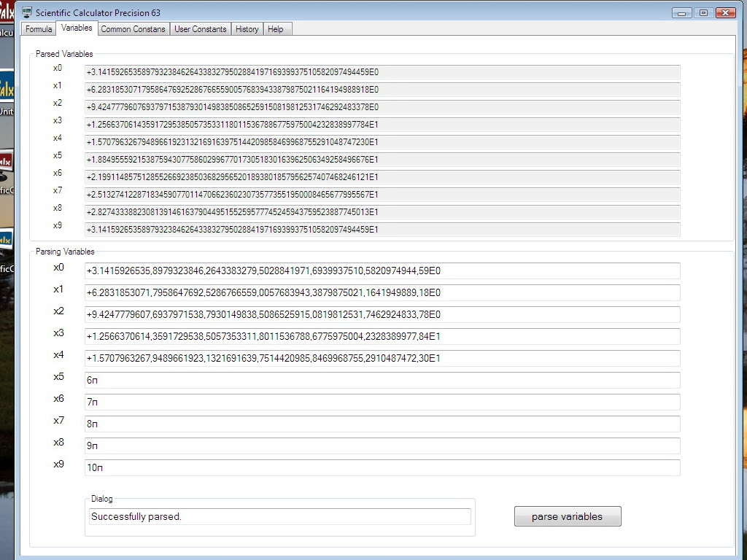Select the Parsed Variables x6 value field

(x=382, y=177)
